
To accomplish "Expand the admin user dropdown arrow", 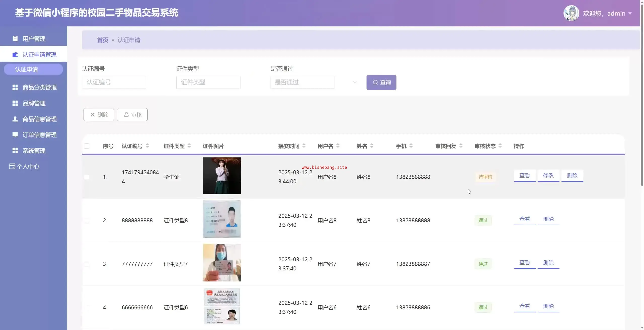I will point(630,13).
